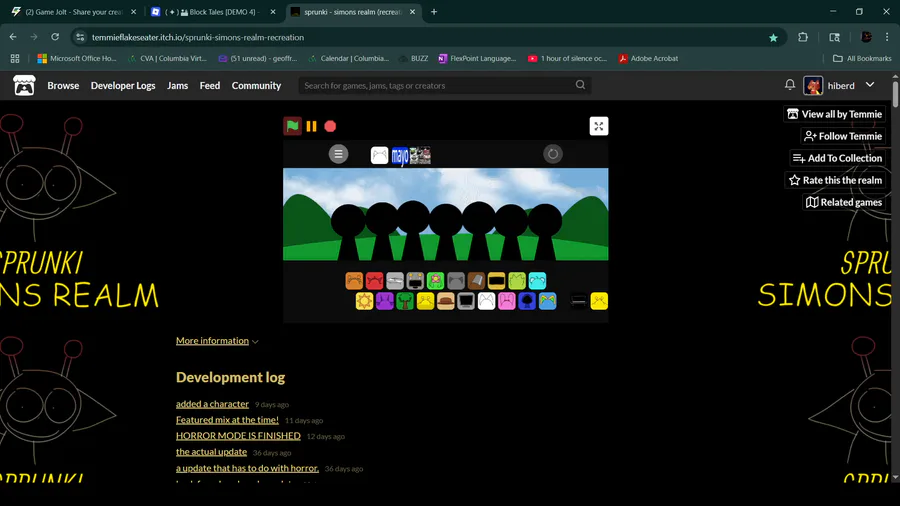The image size is (900, 506).
Task: Pick the red horned character icon
Action: (374, 281)
